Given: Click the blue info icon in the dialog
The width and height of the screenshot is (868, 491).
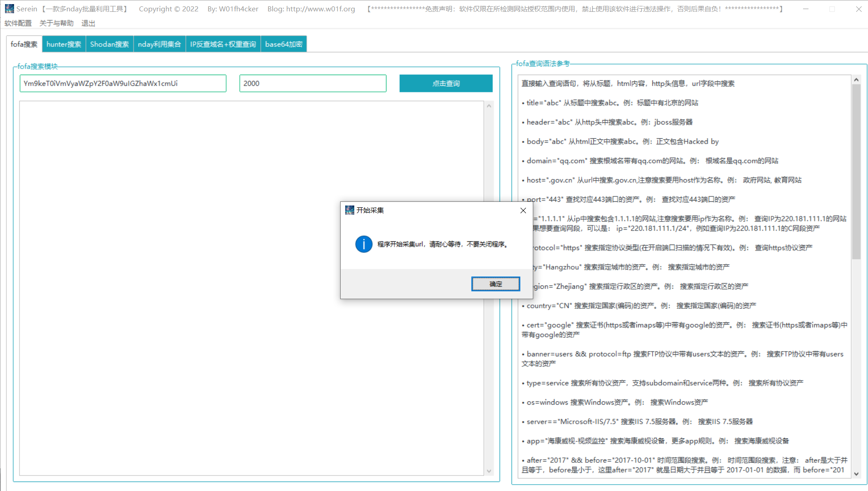Looking at the screenshot, I should 364,244.
